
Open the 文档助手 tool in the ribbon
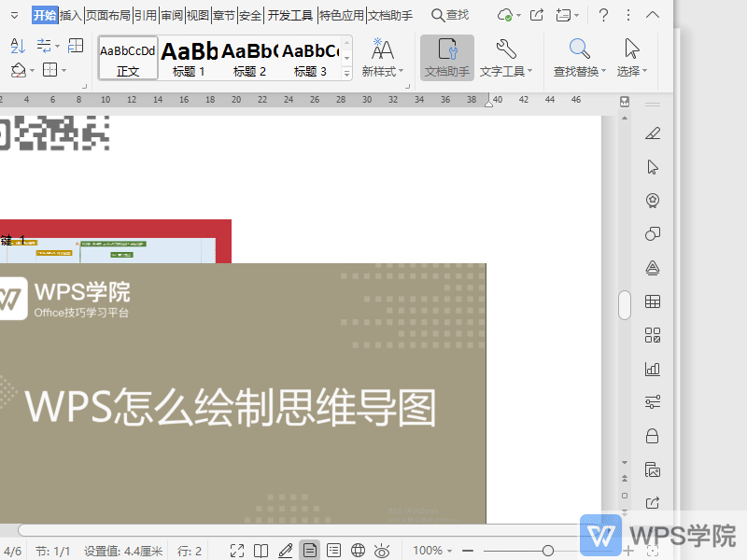coord(446,57)
